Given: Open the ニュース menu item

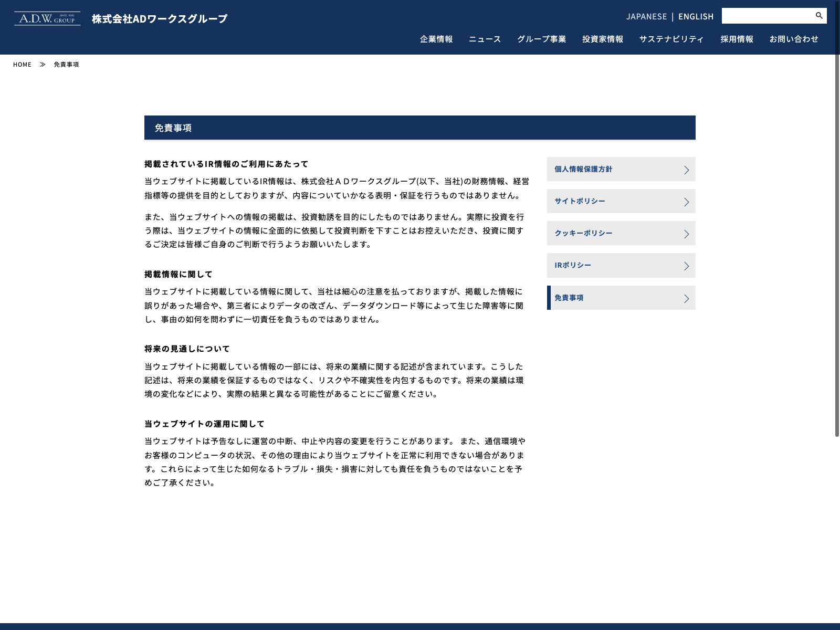Looking at the screenshot, I should pos(485,39).
